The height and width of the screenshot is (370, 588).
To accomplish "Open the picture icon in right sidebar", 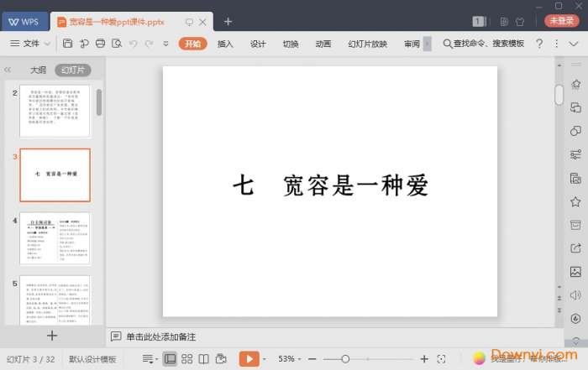I will coord(575,272).
